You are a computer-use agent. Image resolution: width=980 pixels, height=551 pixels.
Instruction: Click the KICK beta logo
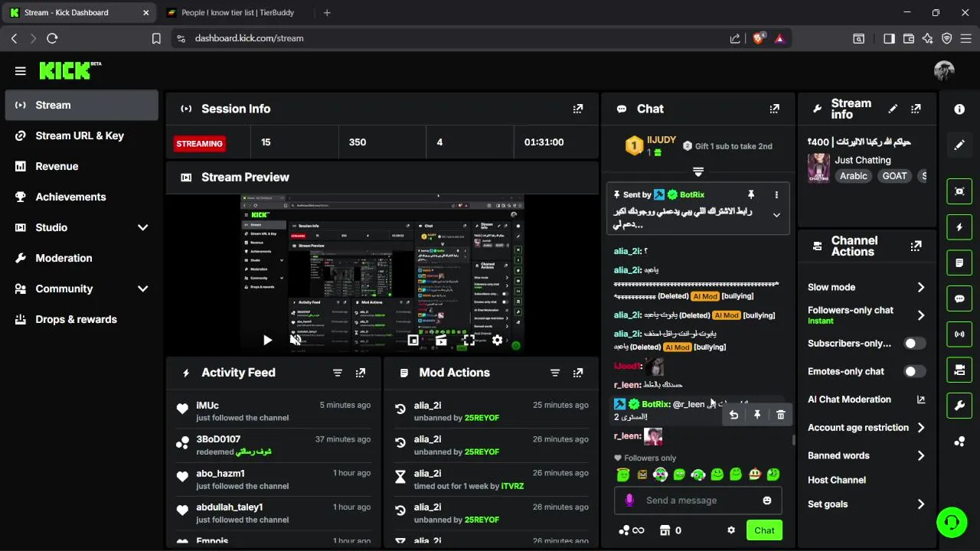click(x=70, y=70)
